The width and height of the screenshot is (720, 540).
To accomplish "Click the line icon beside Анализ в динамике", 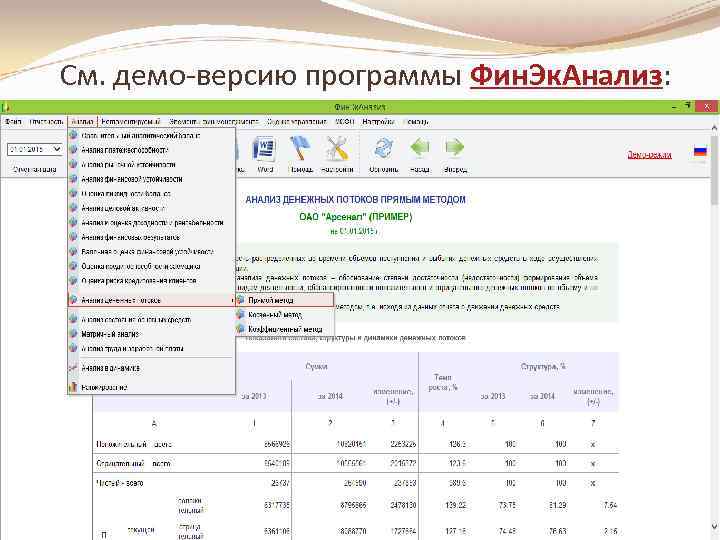I will 73,368.
